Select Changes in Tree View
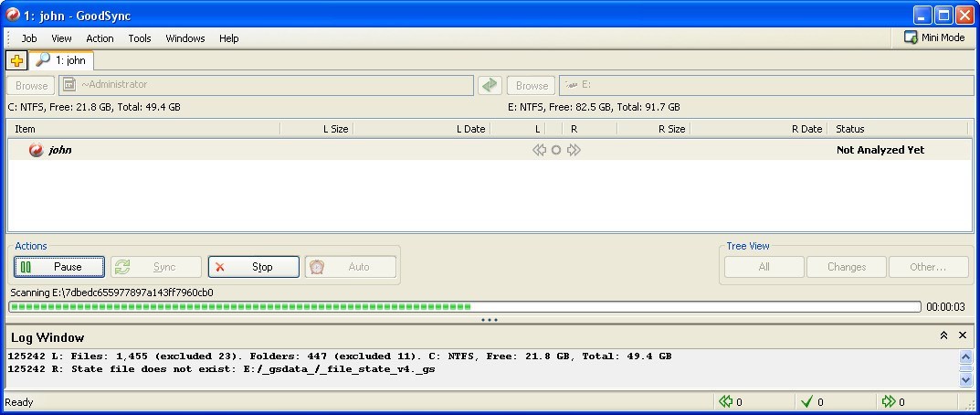980x415 pixels. pos(847,267)
